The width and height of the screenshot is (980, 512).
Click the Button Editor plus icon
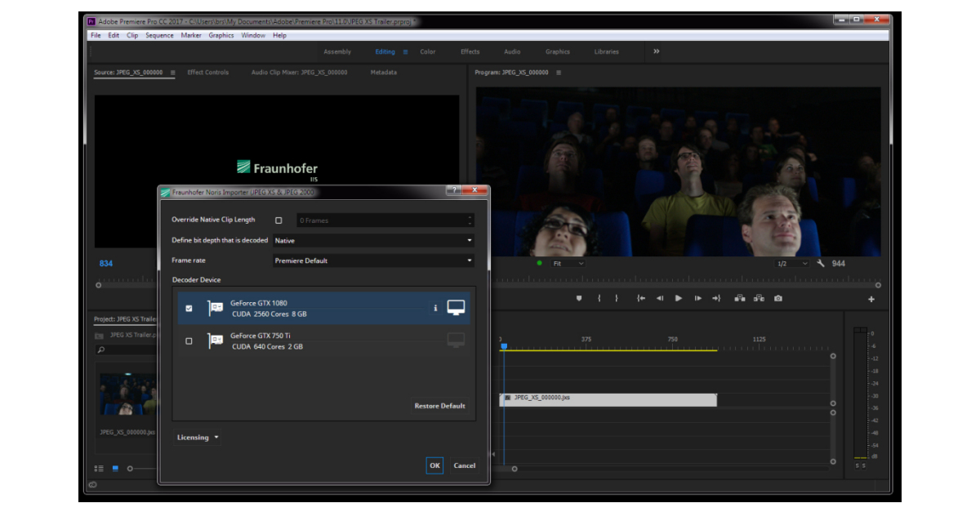(871, 299)
